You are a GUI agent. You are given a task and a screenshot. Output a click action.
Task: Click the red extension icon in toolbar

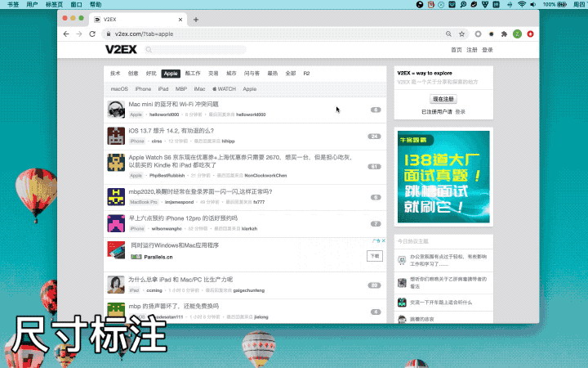530,34
